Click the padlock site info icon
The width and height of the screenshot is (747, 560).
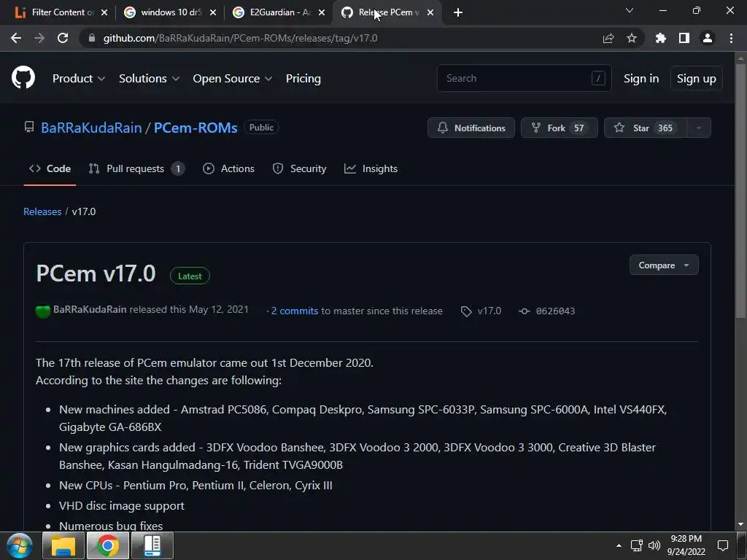[x=92, y=38]
